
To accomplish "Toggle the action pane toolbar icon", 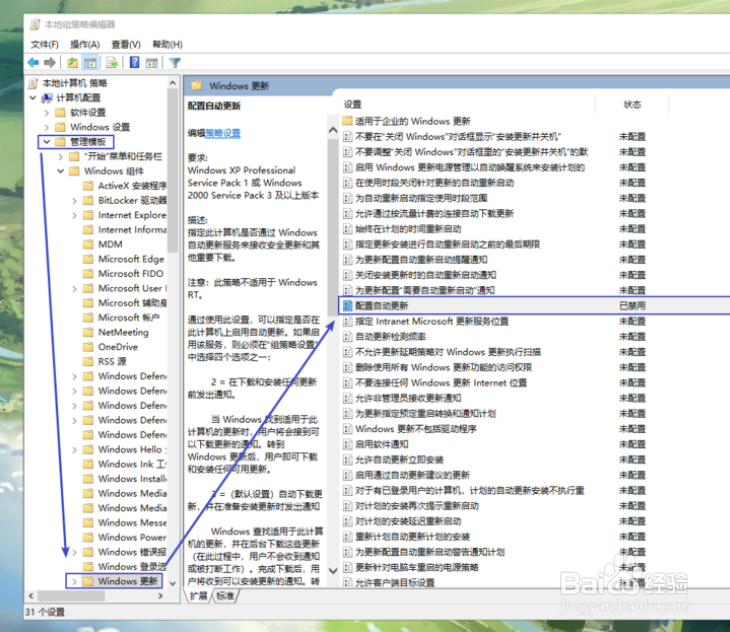I will 152,62.
